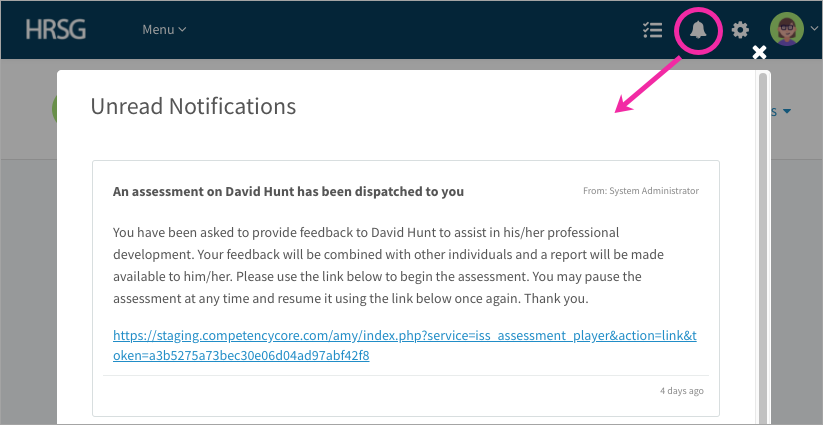This screenshot has height=425, width=823.
Task: Click the From: System Administrator label
Action: [x=641, y=191]
